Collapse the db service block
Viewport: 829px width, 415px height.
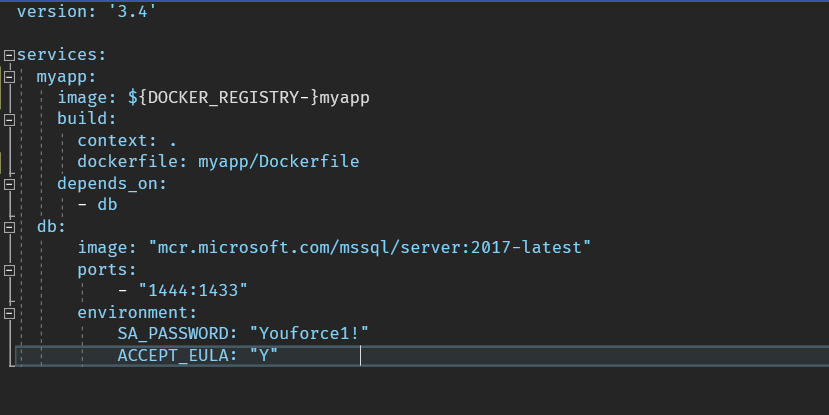[x=9, y=227]
